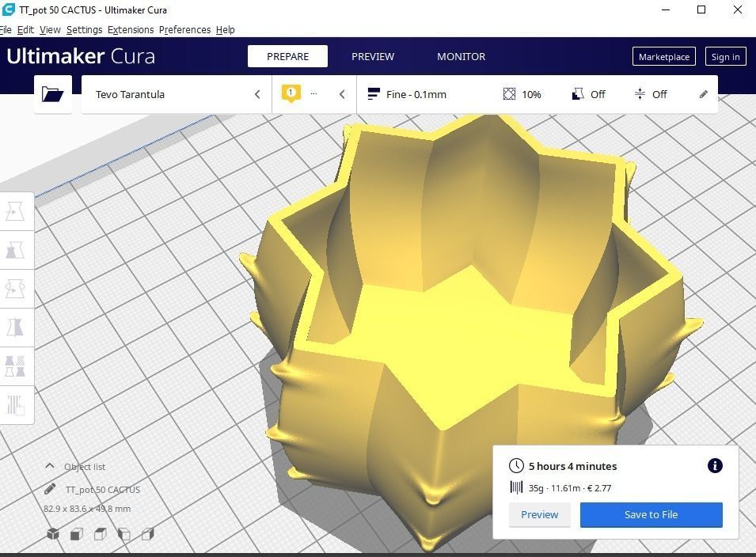Switch to 3D perspective view cube icon

point(53,533)
